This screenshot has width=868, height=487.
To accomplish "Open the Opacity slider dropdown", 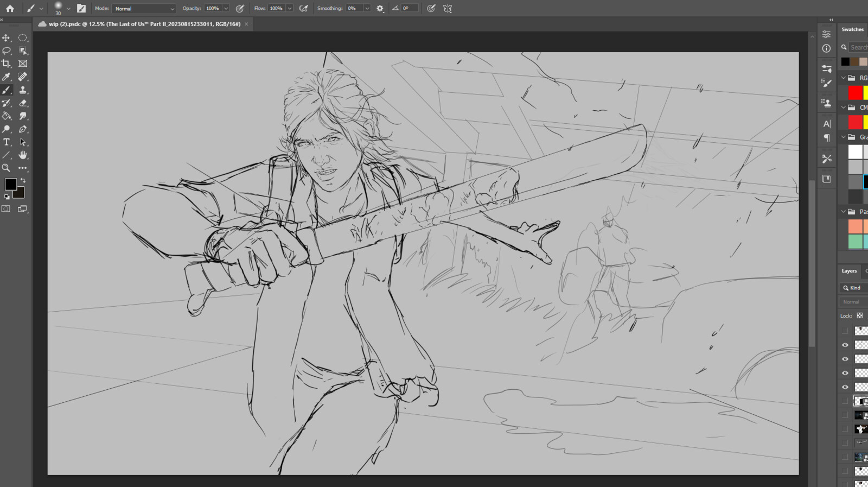I will (226, 9).
